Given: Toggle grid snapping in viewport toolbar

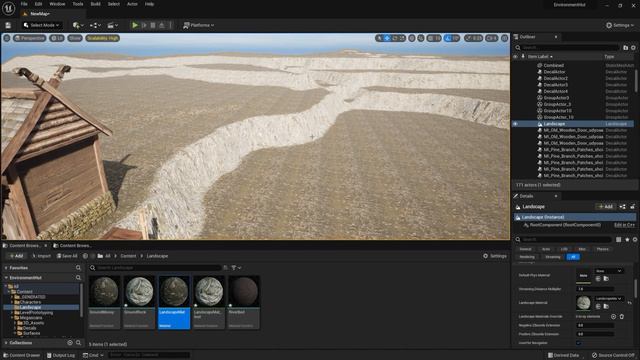Looking at the screenshot, I should 430,38.
